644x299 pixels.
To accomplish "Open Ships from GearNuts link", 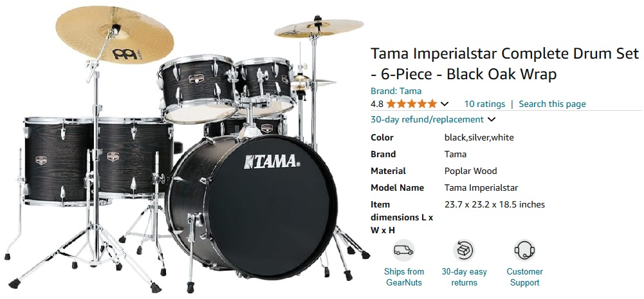I will point(404,277).
